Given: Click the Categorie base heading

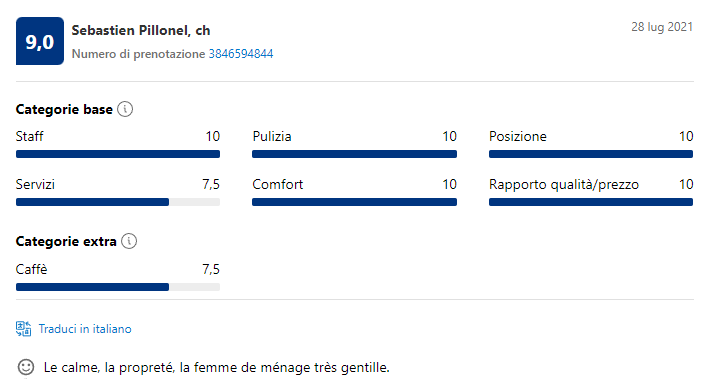Looking at the screenshot, I should pos(64,109).
